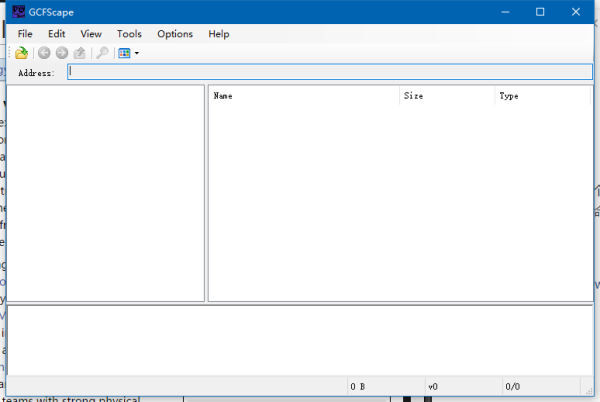Image resolution: width=600 pixels, height=402 pixels.
Task: Open a package with the folder icon
Action: click(x=22, y=53)
